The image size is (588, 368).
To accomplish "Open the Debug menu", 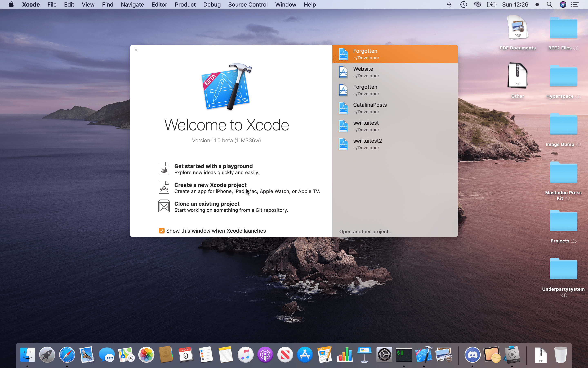I will click(212, 5).
